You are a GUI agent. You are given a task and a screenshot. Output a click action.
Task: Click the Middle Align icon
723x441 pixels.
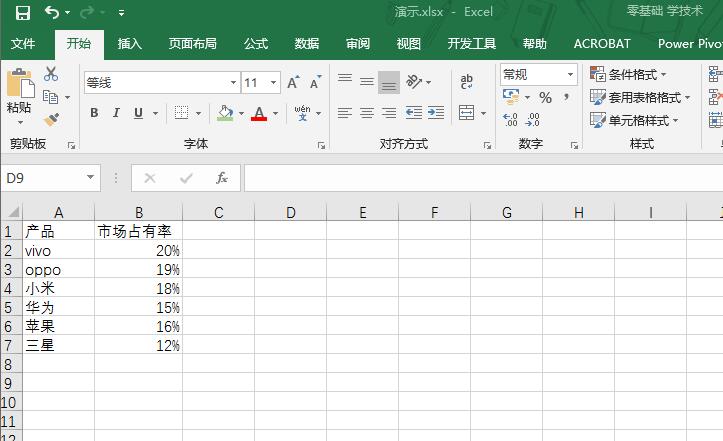pos(367,82)
